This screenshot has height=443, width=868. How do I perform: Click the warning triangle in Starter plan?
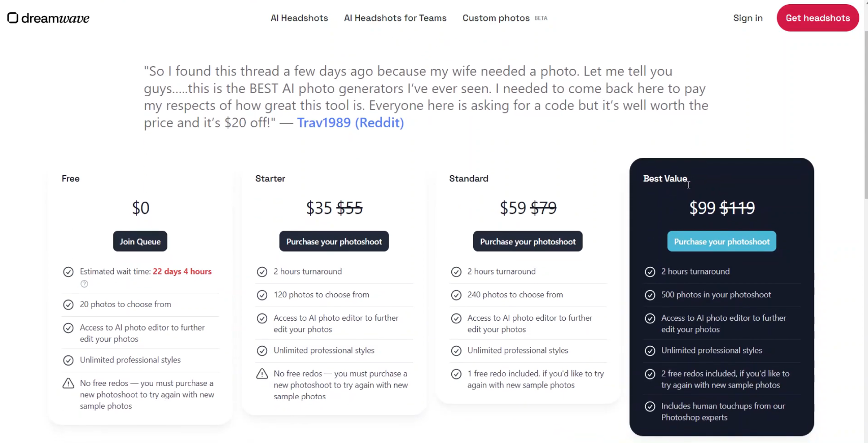click(262, 374)
